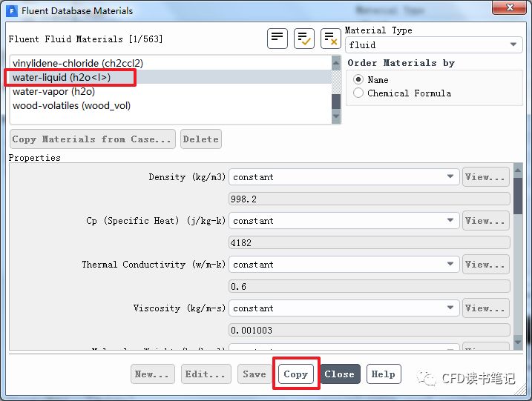Close the Fluent Database Materials window
Screen dimensions: 532x401
tap(509, 7)
